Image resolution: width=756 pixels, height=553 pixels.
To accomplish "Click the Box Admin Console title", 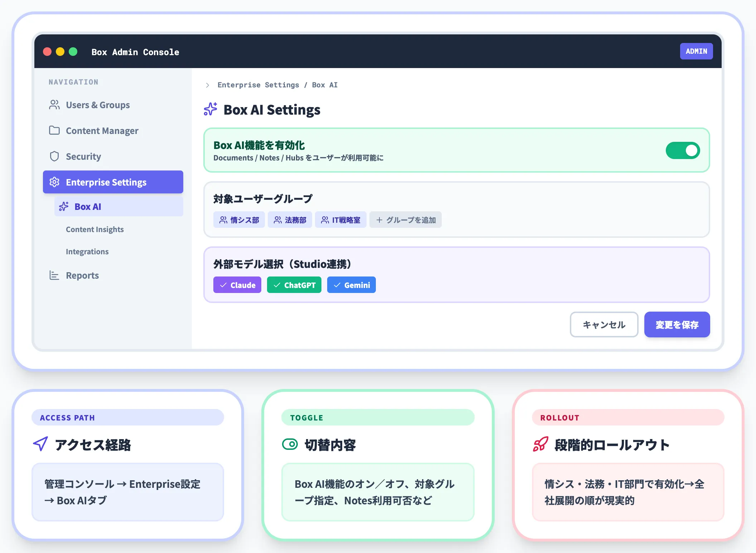I will point(135,52).
